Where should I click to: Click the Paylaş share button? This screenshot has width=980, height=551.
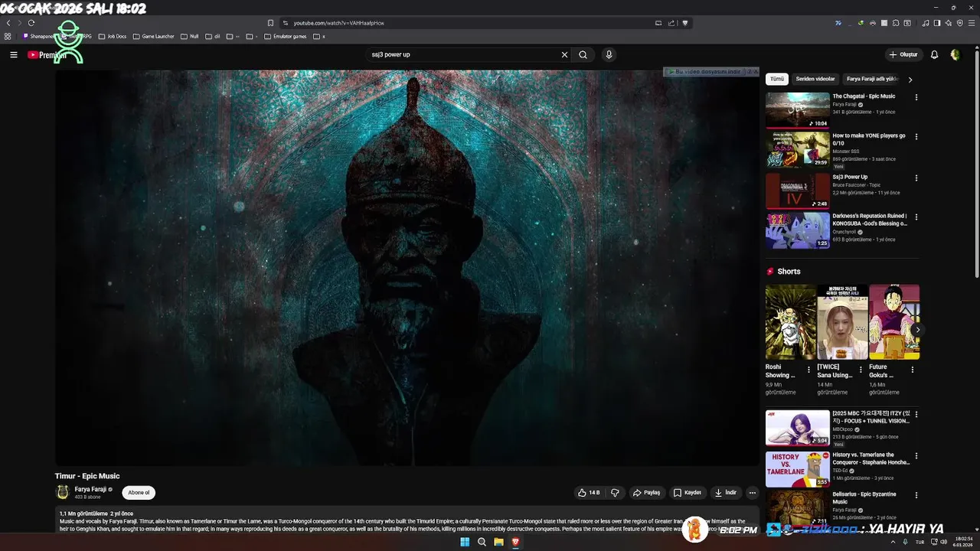647,493
